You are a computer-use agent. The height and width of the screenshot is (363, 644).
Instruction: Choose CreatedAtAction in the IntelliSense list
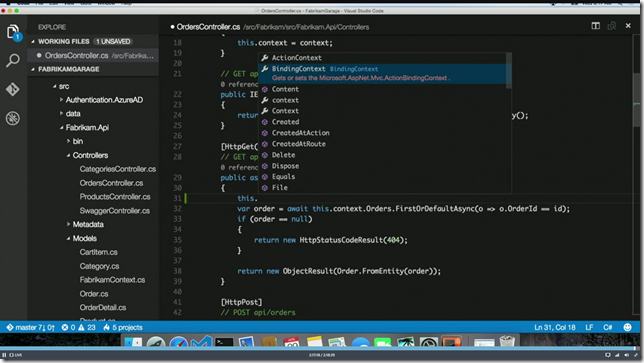pos(382,133)
